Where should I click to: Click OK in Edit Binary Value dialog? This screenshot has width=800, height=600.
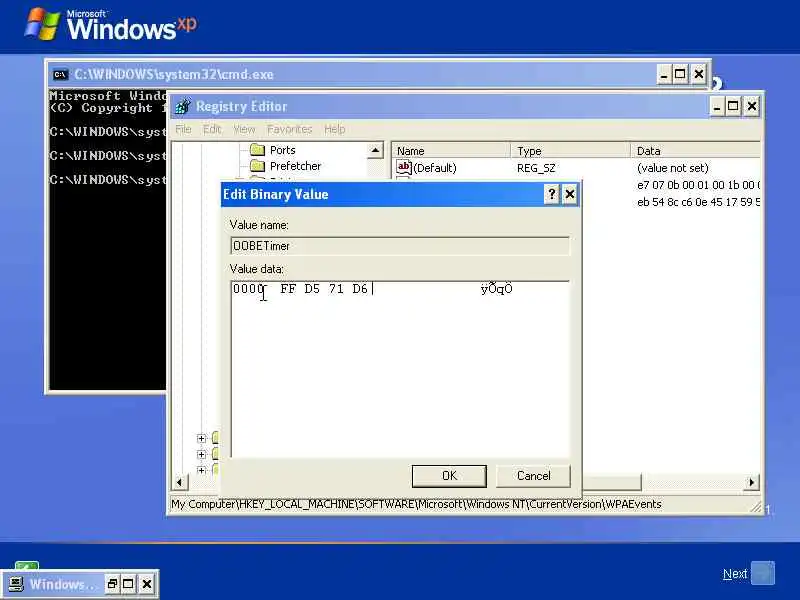(449, 476)
